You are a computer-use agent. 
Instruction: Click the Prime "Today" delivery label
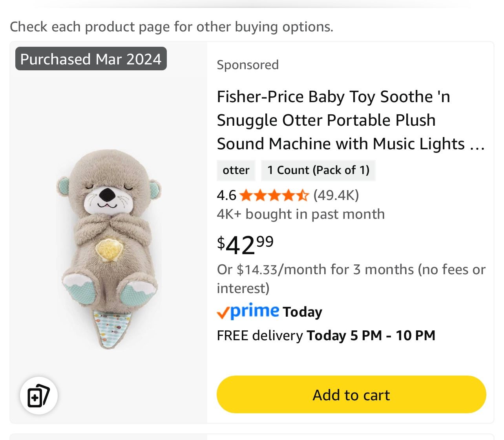click(x=302, y=312)
